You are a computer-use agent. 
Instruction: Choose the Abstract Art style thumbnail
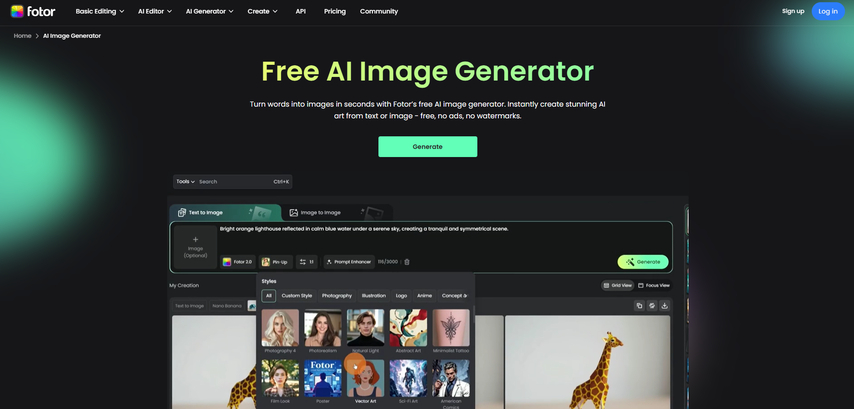coord(408,328)
